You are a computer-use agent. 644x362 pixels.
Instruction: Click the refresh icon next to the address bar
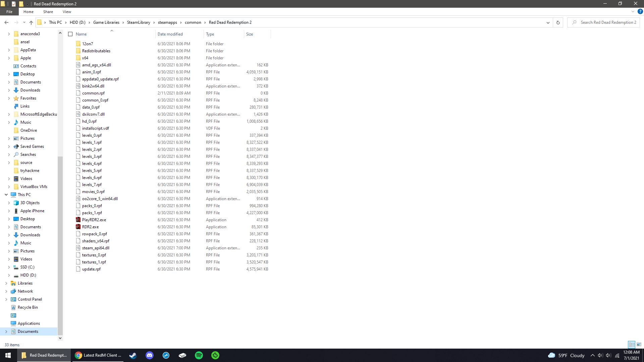pyautogui.click(x=558, y=22)
